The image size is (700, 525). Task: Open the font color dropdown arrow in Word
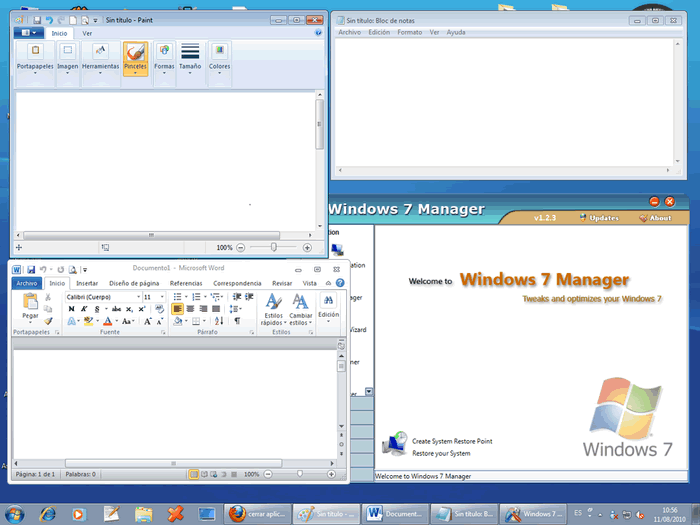click(117, 321)
